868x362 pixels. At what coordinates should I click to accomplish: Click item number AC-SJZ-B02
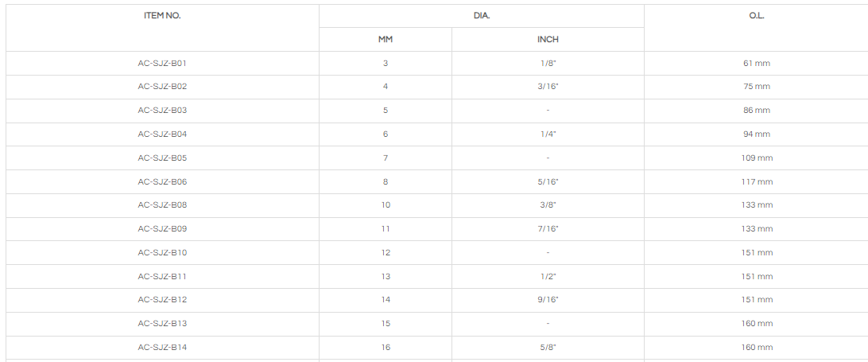pos(162,86)
